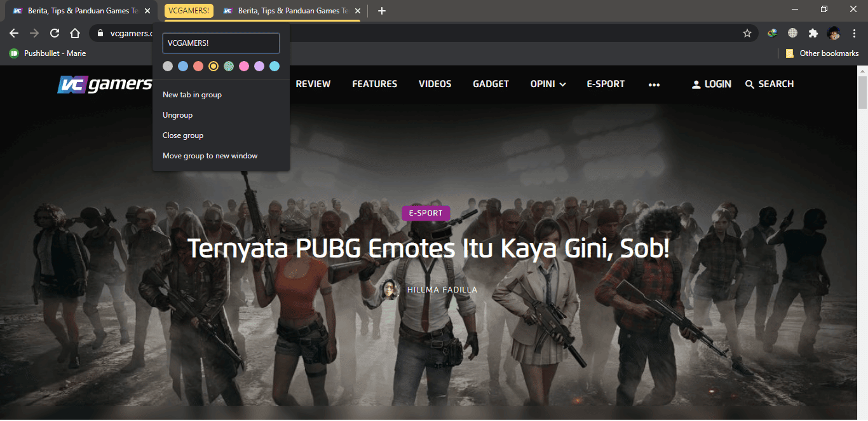The width and height of the screenshot is (868, 421).
Task: Open the Chrome three-dot menu
Action: point(853,33)
